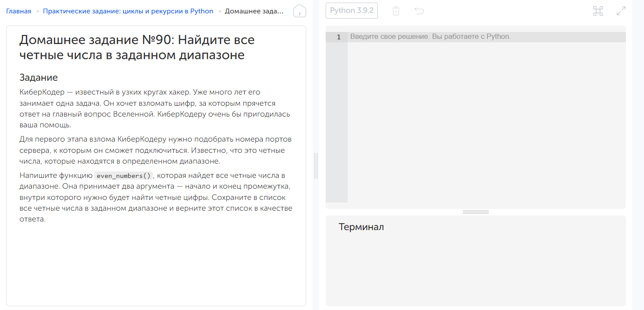Click the line number gutter showing 1

339,37
